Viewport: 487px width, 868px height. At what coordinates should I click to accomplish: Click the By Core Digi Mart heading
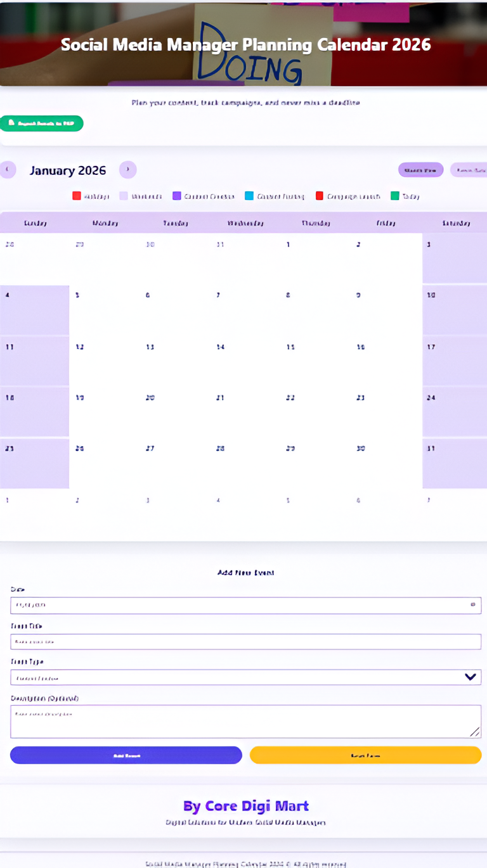246,806
